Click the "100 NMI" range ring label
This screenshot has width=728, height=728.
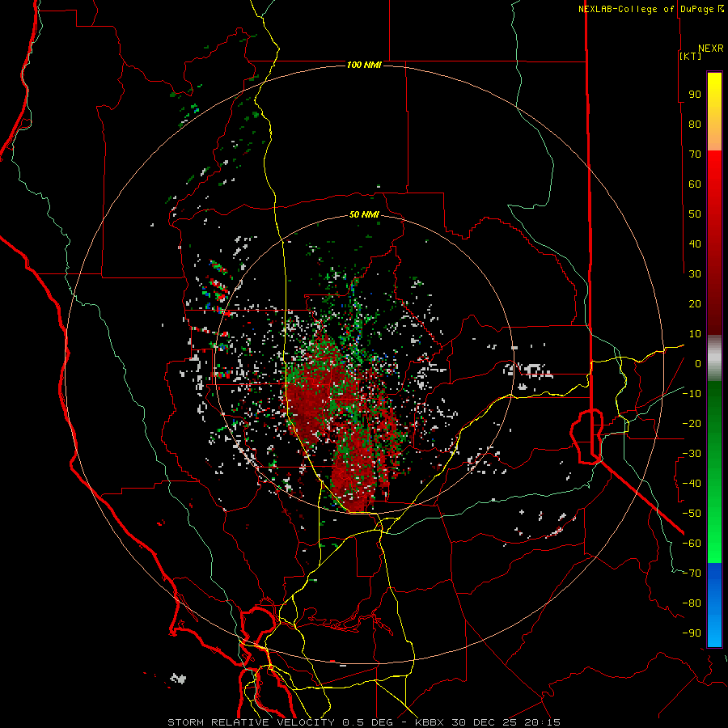[x=364, y=65]
